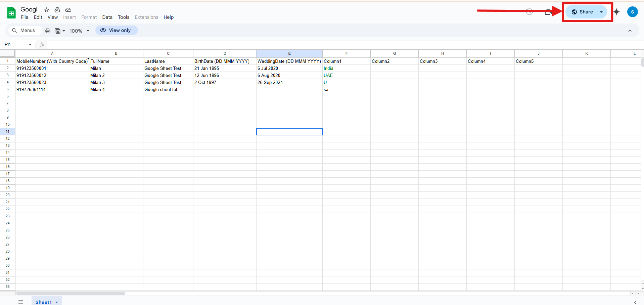Open the View menu
This screenshot has width=644, height=305.
53,17
